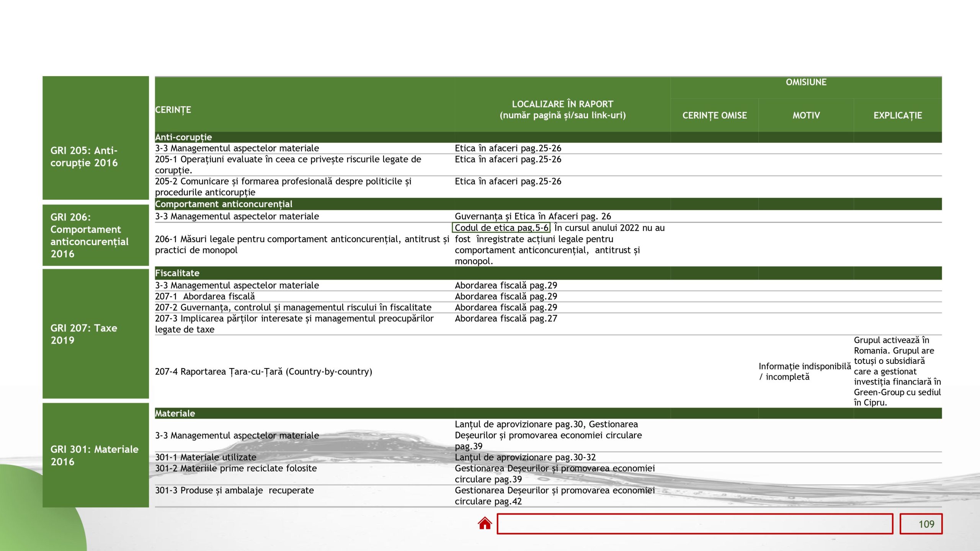Select the 'GRI 301: Materiale 2016' side label
This screenshot has height=551, width=980.
[96, 455]
